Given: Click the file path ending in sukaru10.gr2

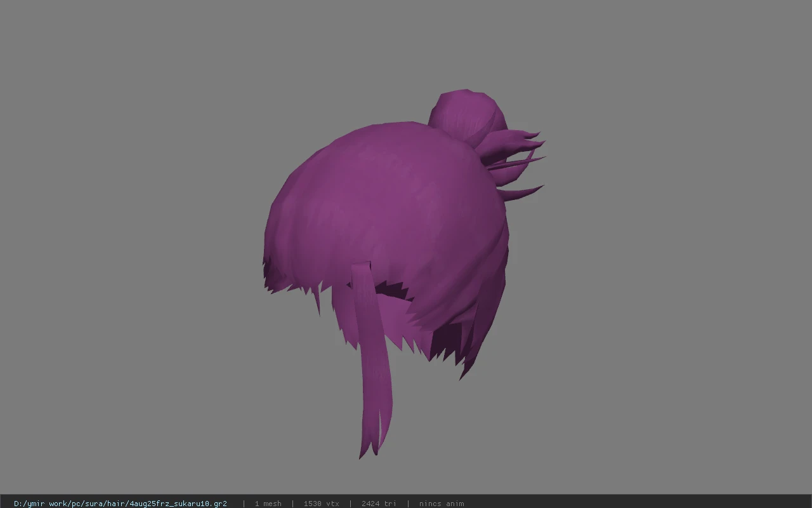Looking at the screenshot, I should point(121,504).
